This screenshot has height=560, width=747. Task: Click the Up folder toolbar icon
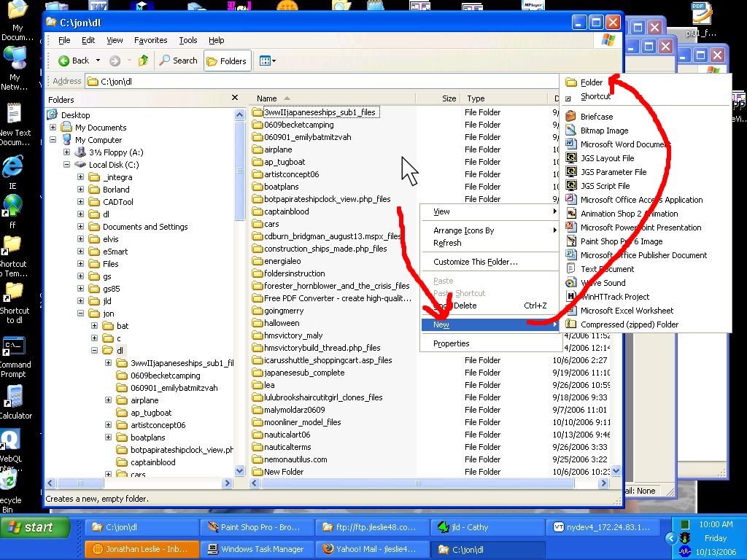(x=143, y=61)
